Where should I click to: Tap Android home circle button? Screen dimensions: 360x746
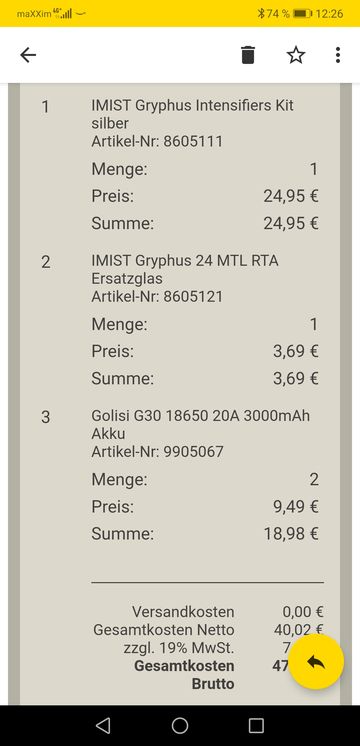coord(180,726)
